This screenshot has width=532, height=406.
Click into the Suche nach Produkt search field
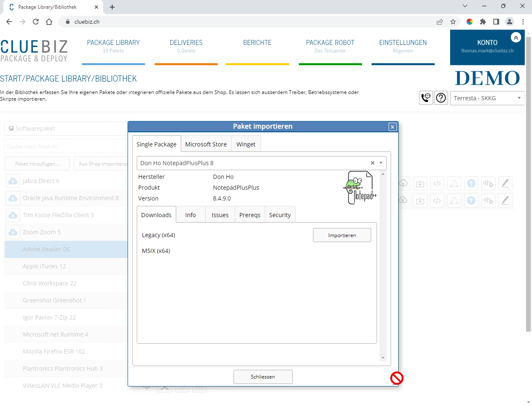[x=66, y=146]
